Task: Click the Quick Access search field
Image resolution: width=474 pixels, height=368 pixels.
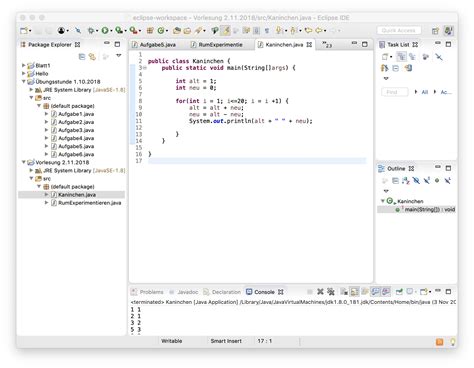Action: (x=399, y=31)
